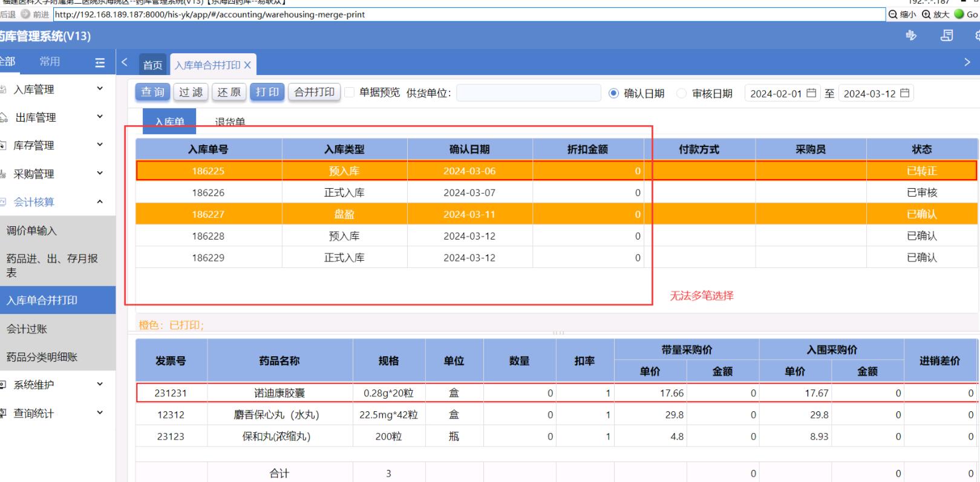The width and height of the screenshot is (980, 482).
Task: Open 入库单合并打印 in the sidebar menu
Action: coord(57,300)
